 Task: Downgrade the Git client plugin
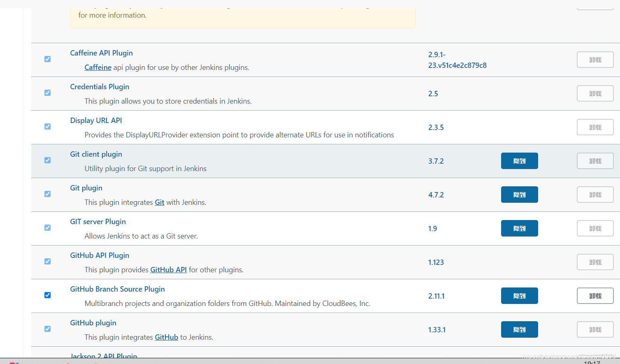pos(520,161)
